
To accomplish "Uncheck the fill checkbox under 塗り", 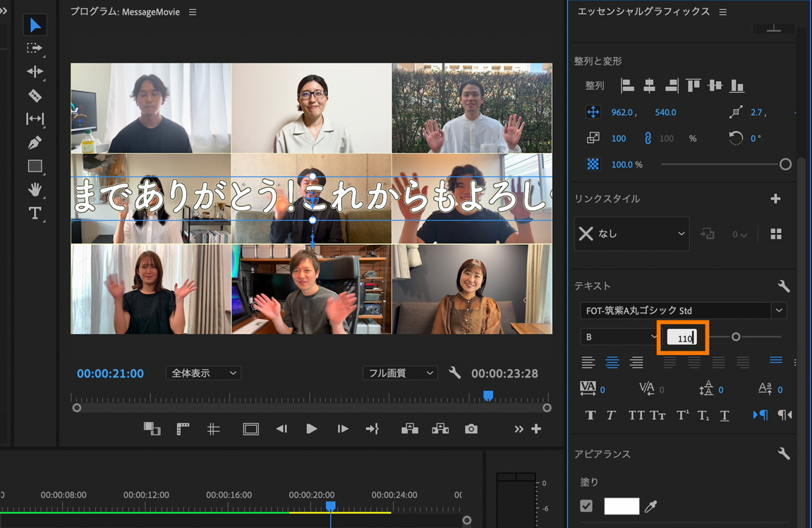I will click(586, 505).
